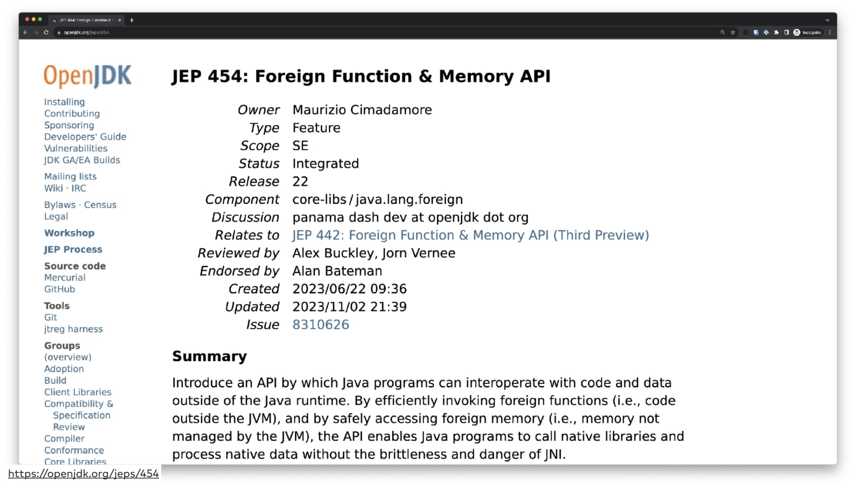Open the Legal link
This screenshot has height=488, width=868.
[56, 216]
